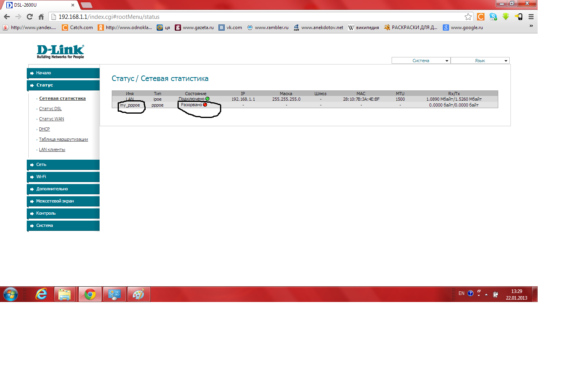Image resolution: width=588 pixels, height=383 pixels.
Task: Click the green download arrow extension
Action: (x=506, y=17)
